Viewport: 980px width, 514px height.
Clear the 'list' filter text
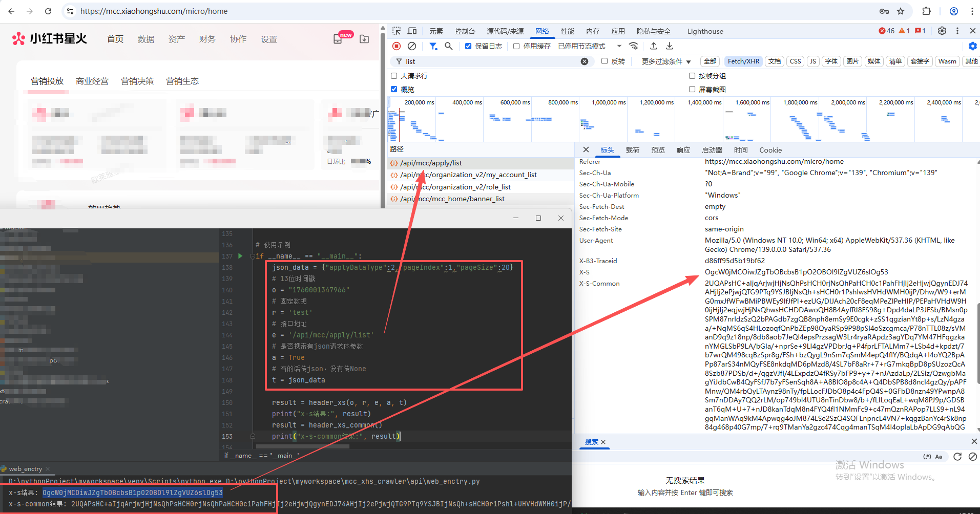coord(585,61)
